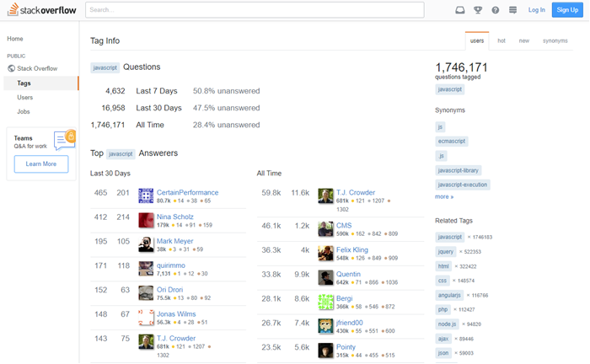Go to Home in the sidebar
This screenshot has height=364, width=590.
(x=15, y=39)
